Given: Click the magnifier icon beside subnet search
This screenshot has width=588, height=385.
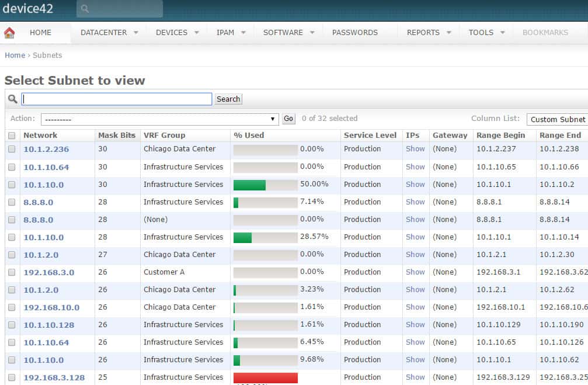Looking at the screenshot, I should [x=13, y=99].
